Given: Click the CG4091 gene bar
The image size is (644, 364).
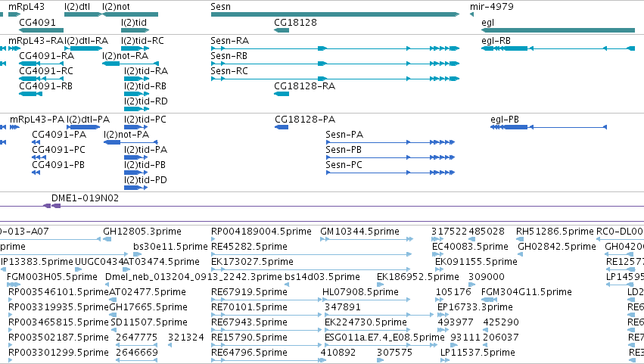Looking at the screenshot, I should 41,30.
